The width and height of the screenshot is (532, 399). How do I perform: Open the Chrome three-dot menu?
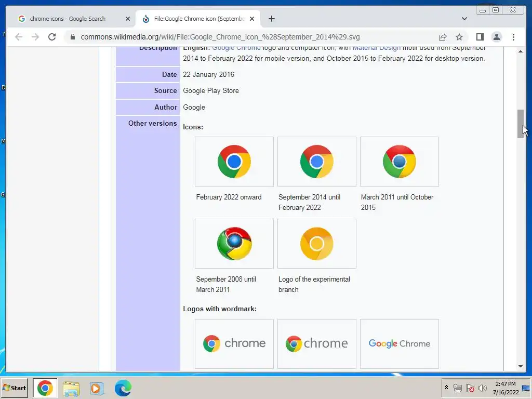513,37
